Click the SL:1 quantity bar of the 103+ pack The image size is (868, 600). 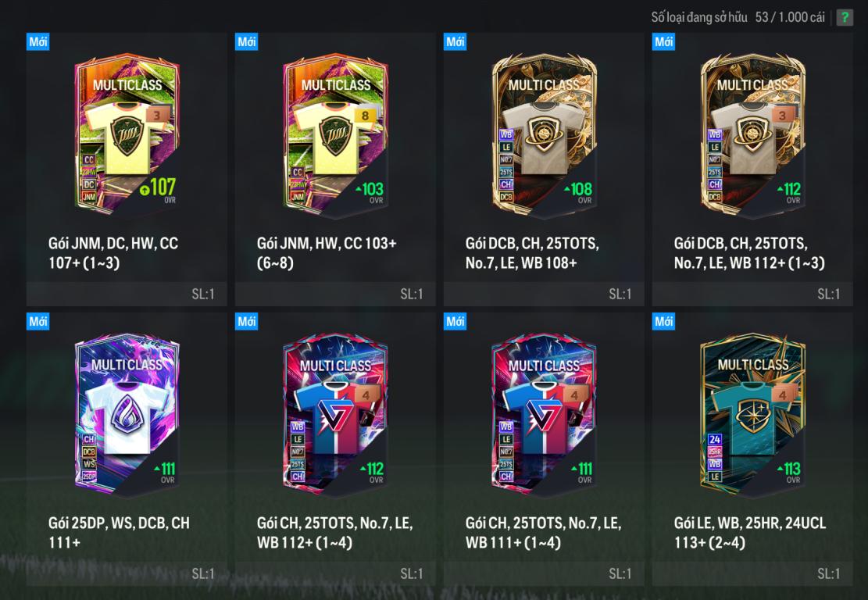pyautogui.click(x=335, y=294)
